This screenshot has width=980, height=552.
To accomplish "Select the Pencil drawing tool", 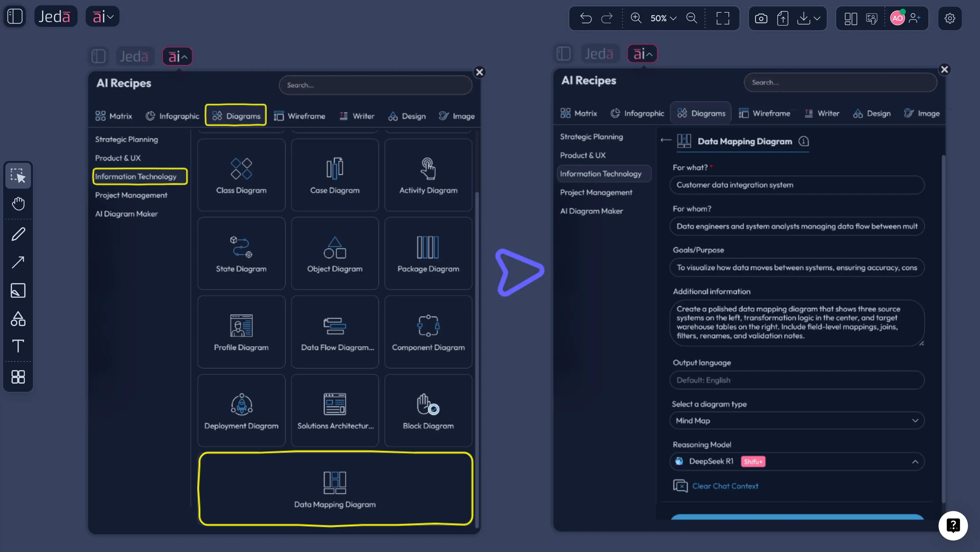I will pyautogui.click(x=18, y=234).
